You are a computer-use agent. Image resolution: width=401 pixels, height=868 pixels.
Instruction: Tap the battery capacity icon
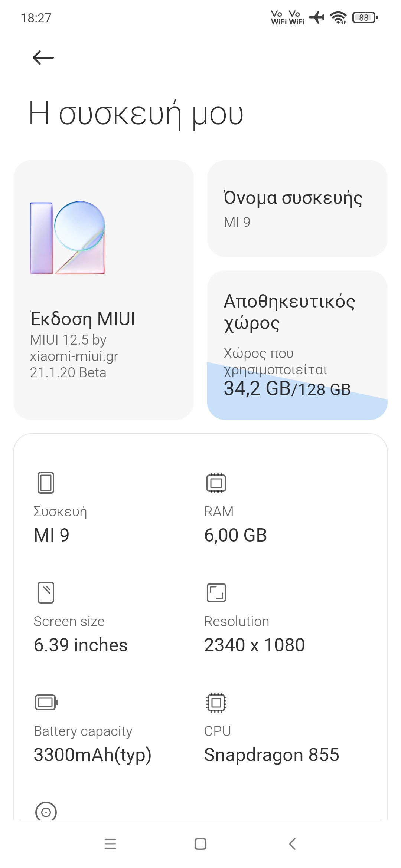coord(46,702)
